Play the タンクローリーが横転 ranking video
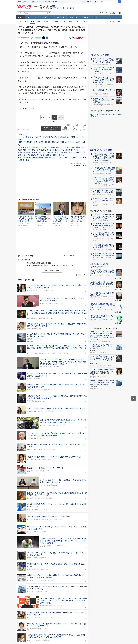Screen dimensions: 138x644 [x=119, y=226]
